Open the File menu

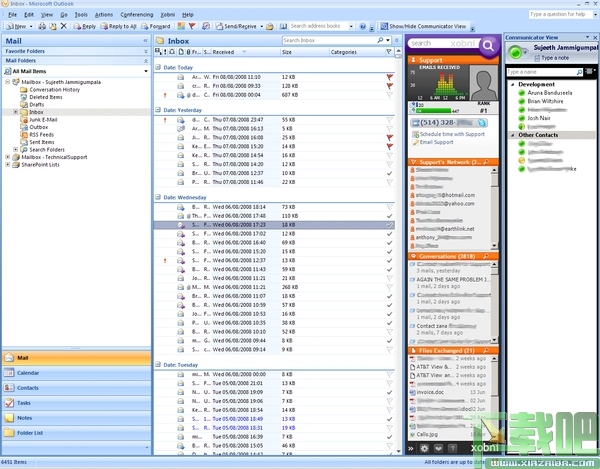point(13,15)
